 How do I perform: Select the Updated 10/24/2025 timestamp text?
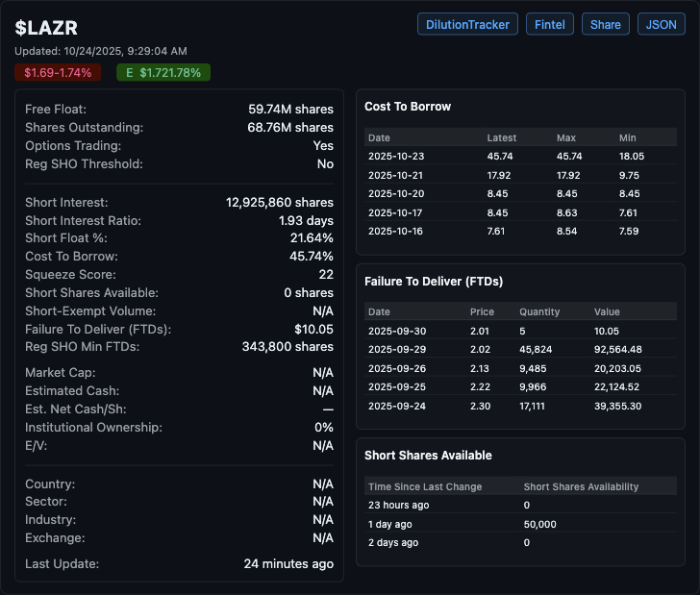tap(101, 51)
